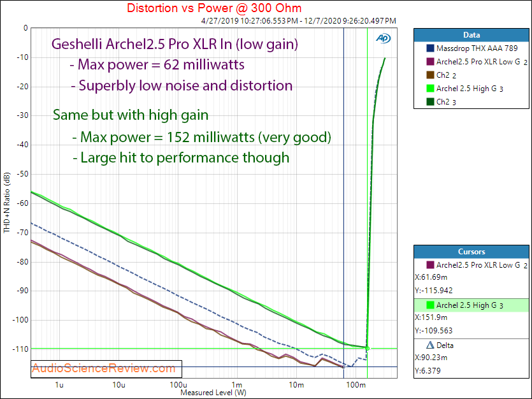Click the graph title Distortion vs Power
The image size is (532, 399).
tap(214, 8)
